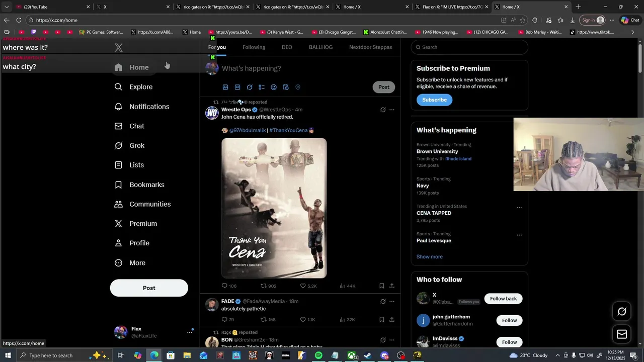This screenshot has height=362, width=644.
Task: Open more options for Paul Levesque trend
Action: [519, 235]
